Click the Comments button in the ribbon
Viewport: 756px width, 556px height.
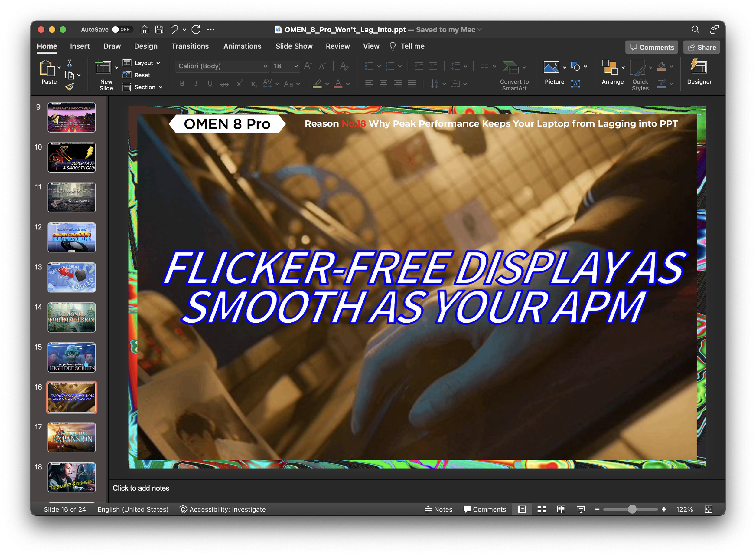(x=651, y=47)
